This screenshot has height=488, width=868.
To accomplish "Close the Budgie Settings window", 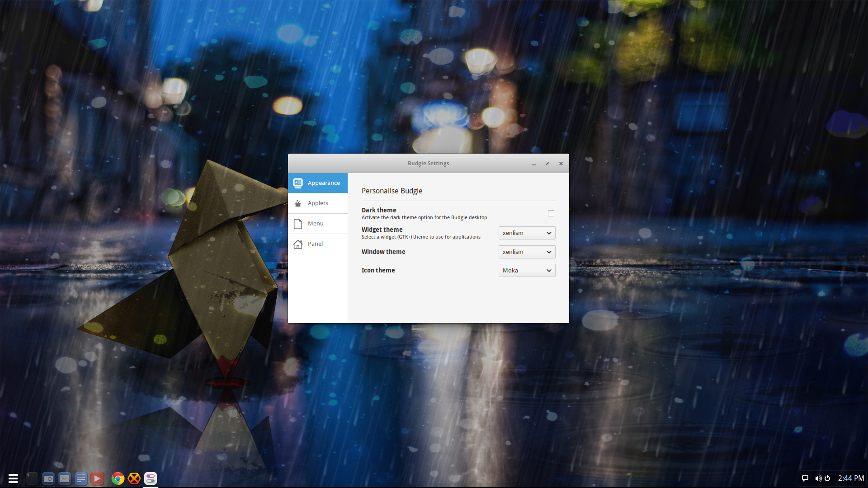I will 561,164.
